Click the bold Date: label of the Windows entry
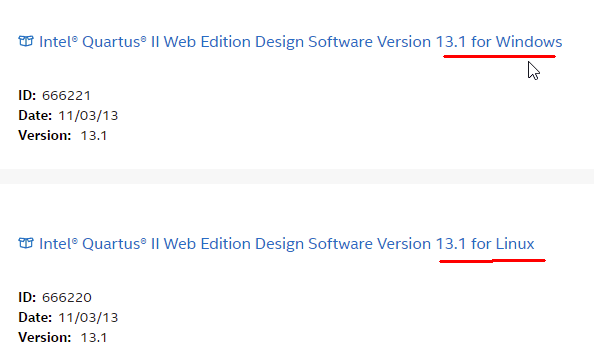Screen dimensions: 594x361 pyautogui.click(x=35, y=116)
